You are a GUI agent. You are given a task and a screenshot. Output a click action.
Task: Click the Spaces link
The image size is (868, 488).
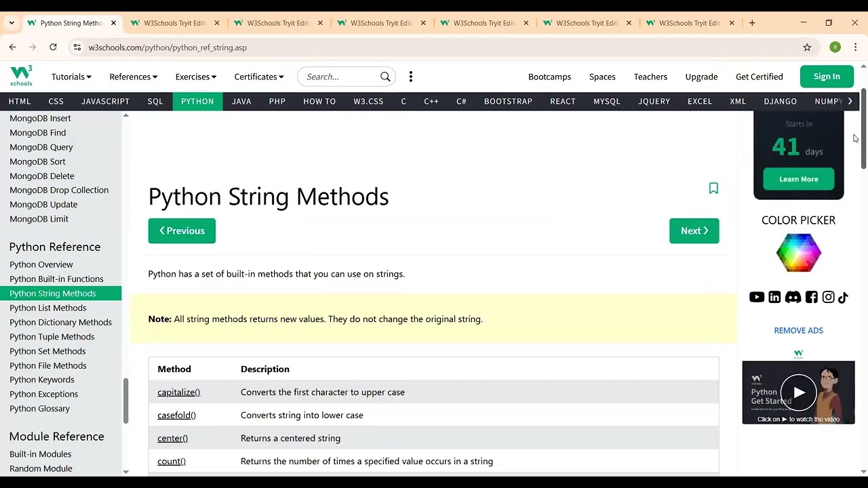coord(602,77)
